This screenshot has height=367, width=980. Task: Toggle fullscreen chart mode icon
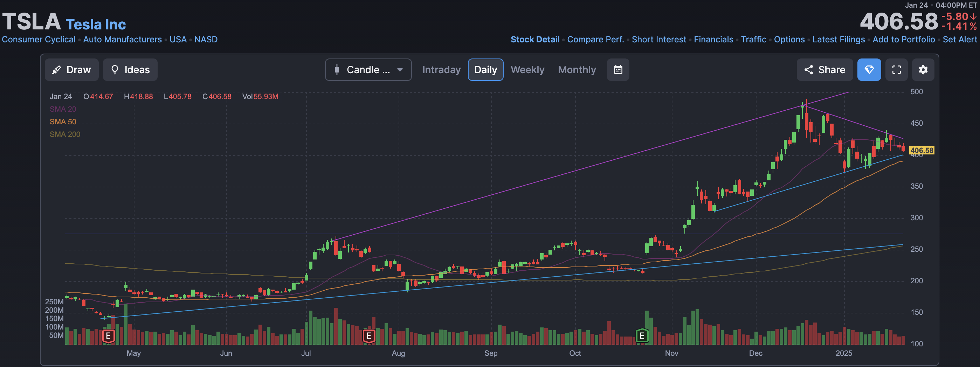click(x=896, y=70)
